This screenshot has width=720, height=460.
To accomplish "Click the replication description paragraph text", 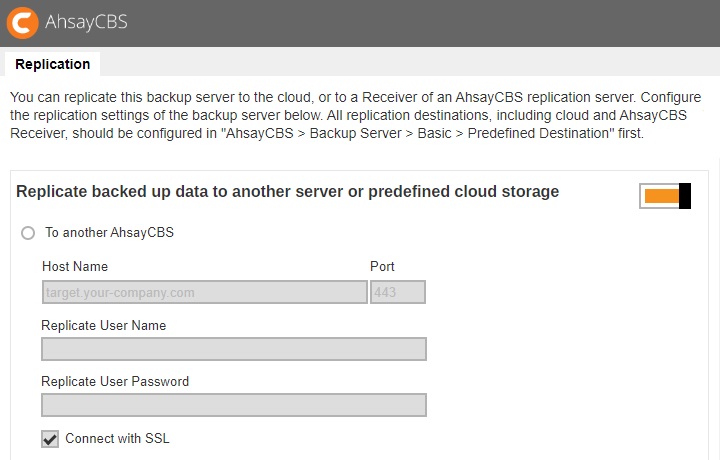I will tap(350, 115).
